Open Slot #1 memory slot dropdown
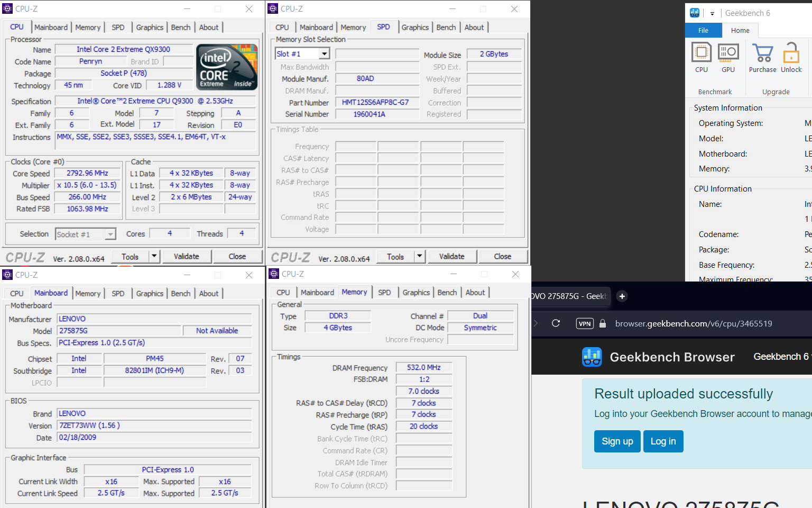812x508 pixels. click(324, 53)
